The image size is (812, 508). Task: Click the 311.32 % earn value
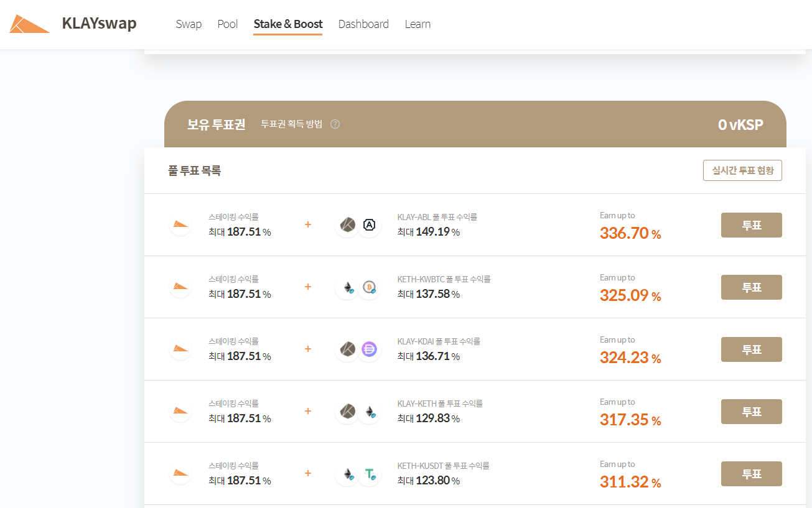(630, 482)
